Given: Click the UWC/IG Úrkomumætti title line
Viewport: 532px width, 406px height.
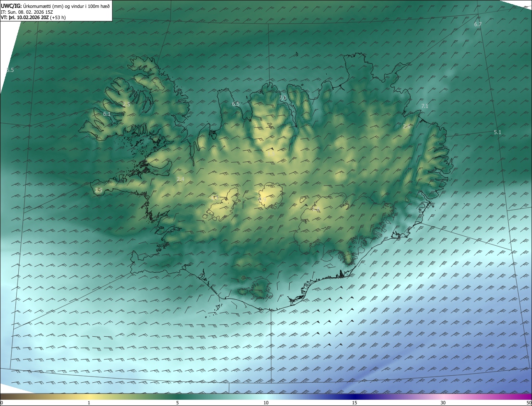Looking at the screenshot, I should click(x=55, y=6).
